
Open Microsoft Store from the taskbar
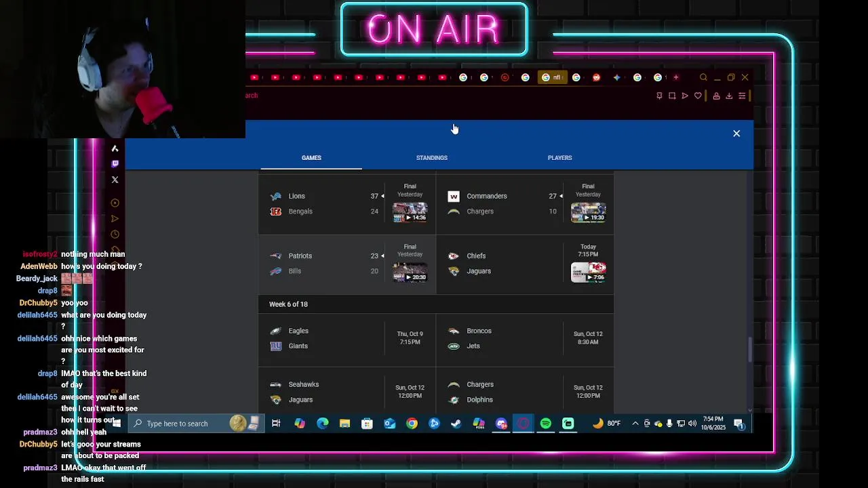(x=367, y=424)
